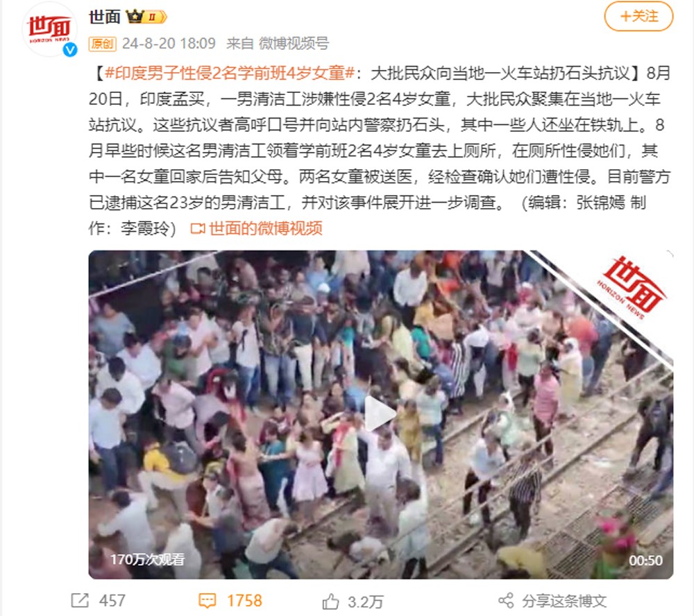The width and height of the screenshot is (694, 616).
Task: Like the post with thumbs-up icon
Action: 330,601
